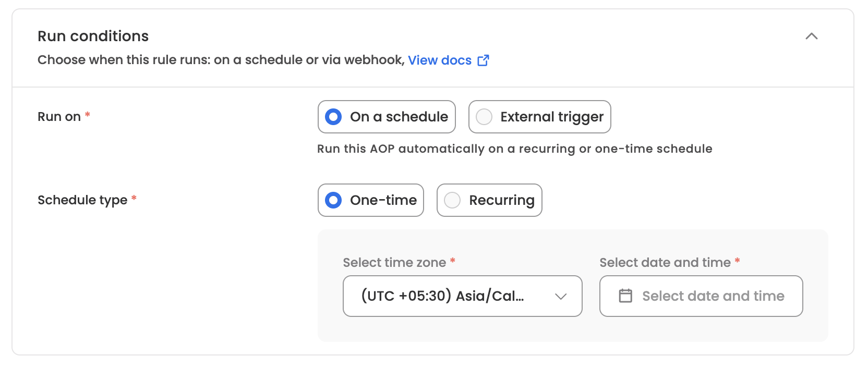Select the One-time schedule type

tap(371, 200)
